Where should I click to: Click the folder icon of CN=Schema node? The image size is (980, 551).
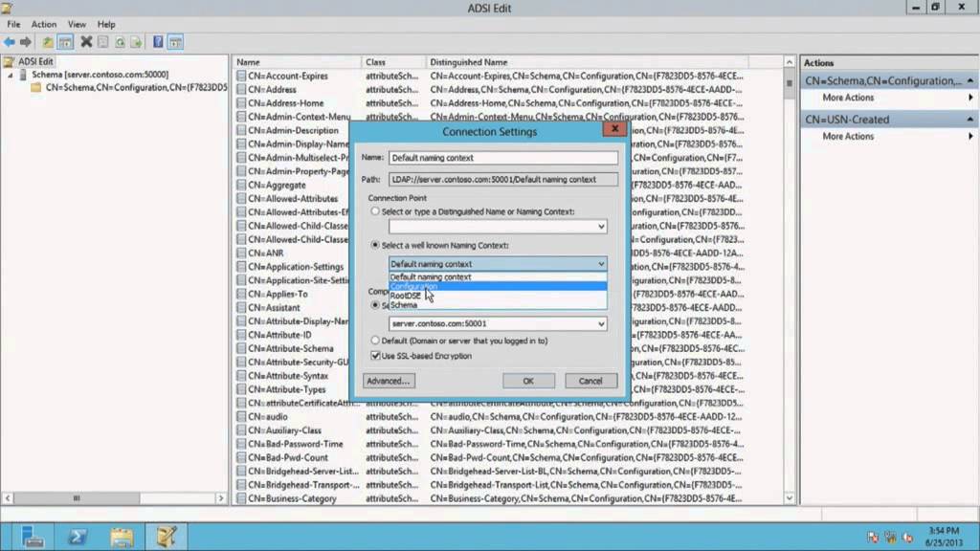36,87
